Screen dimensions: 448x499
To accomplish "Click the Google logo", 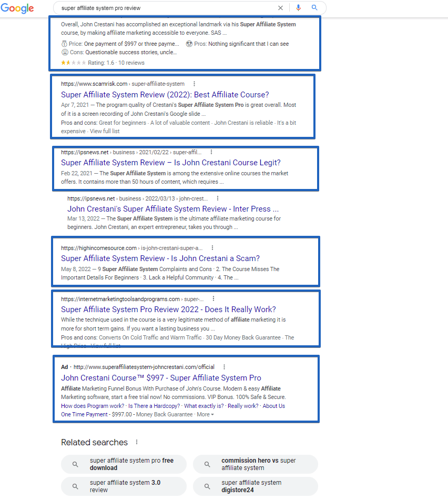I will click(17, 8).
